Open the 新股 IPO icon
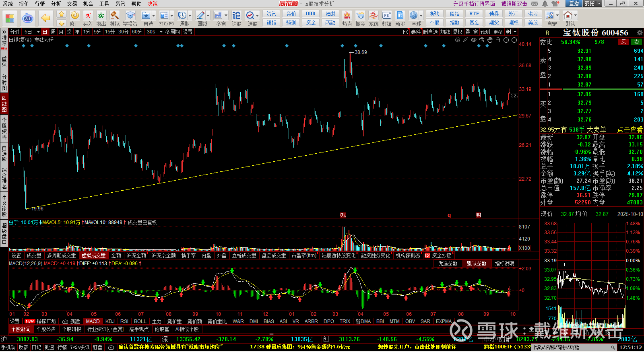The width and height of the screenshot is (644, 352). click(x=400, y=19)
